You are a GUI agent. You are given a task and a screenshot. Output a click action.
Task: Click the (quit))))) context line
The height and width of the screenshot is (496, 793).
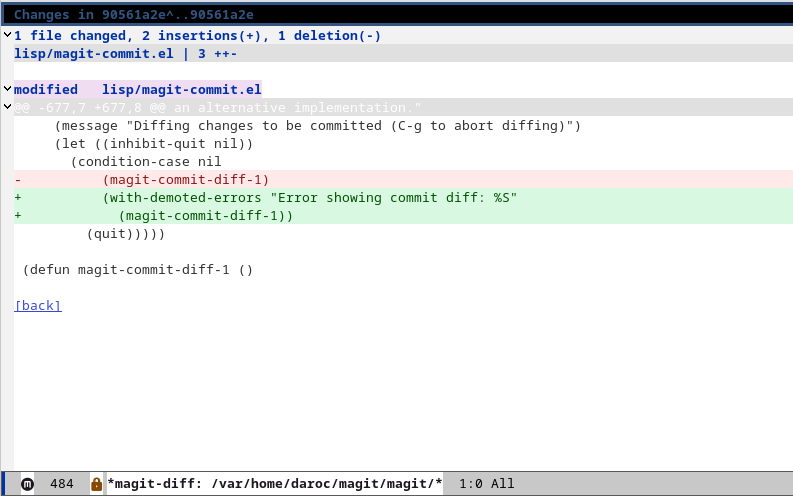125,234
